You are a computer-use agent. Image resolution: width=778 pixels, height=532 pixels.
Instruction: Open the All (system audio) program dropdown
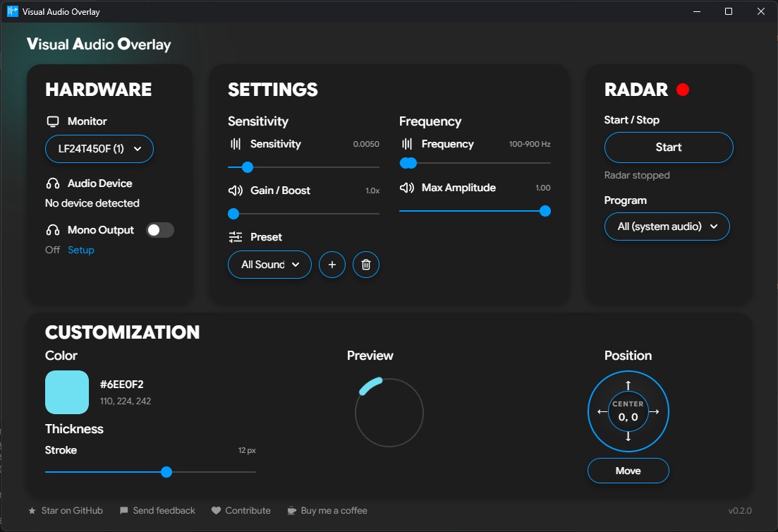(667, 226)
